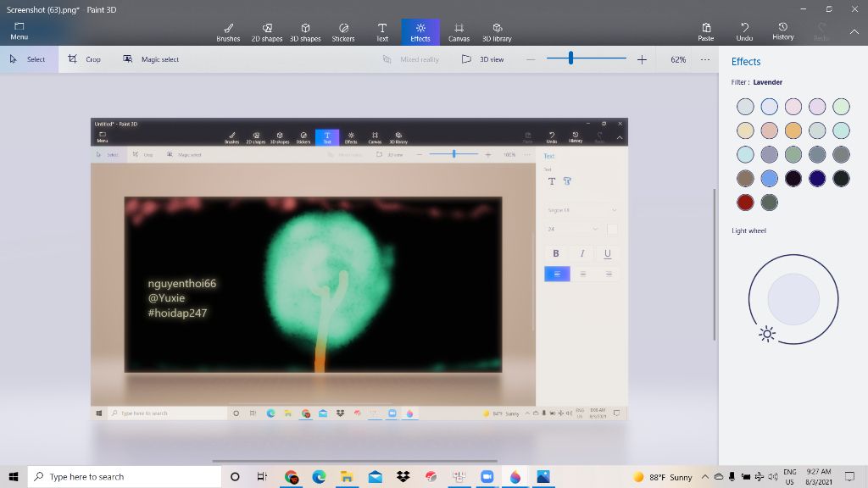Open the three-dot more options menu
Image resolution: width=868 pixels, height=488 pixels.
(704, 59)
